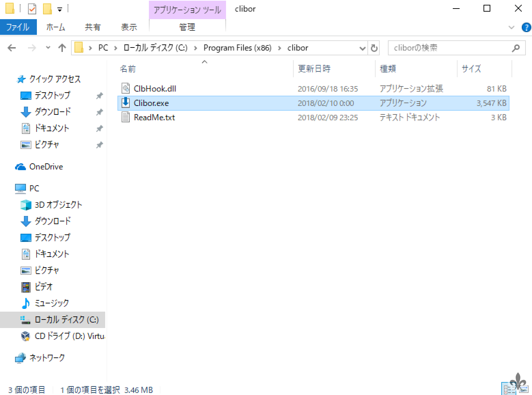This screenshot has width=532, height=395.
Task: Expand the address bar history dropdown
Action: [363, 48]
